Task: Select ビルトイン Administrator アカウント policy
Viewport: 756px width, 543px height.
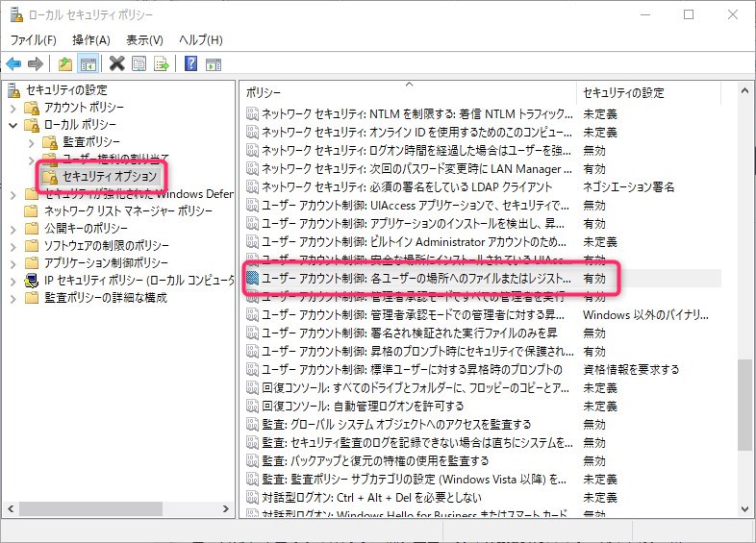Action: point(483,242)
